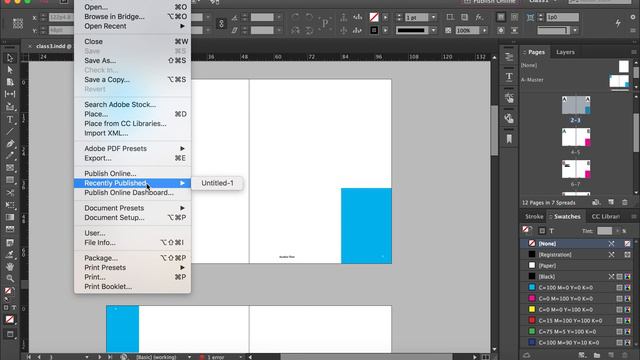Click the control bar fill swatch

click(x=374, y=17)
